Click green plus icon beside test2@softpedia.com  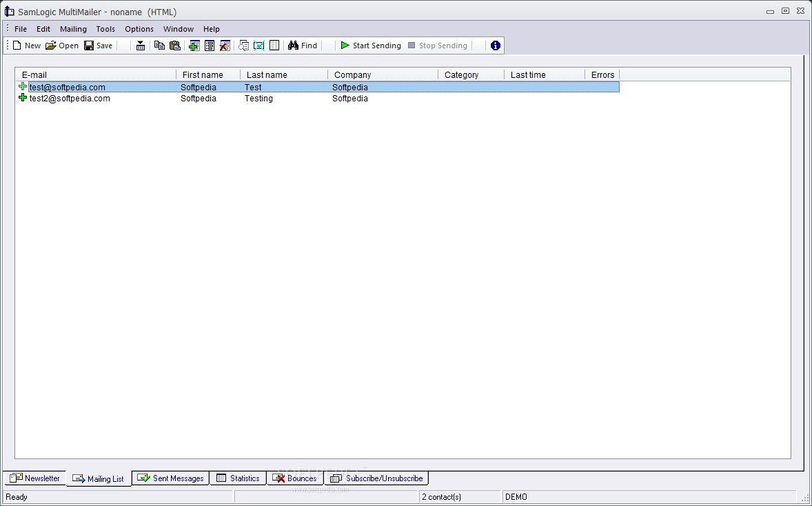(22, 97)
